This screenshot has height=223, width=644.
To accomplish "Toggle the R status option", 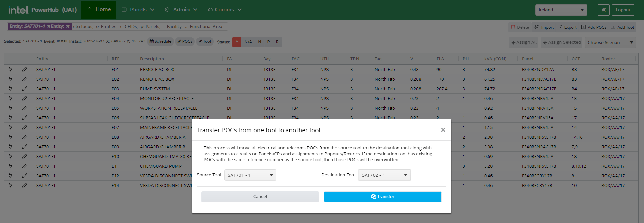I will pyautogui.click(x=277, y=42).
